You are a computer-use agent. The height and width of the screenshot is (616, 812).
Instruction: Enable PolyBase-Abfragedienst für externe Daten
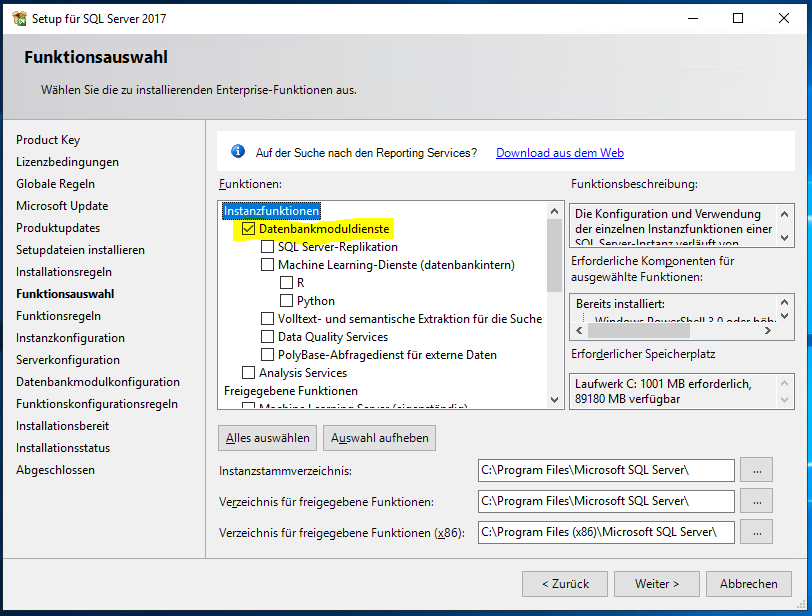click(x=267, y=355)
